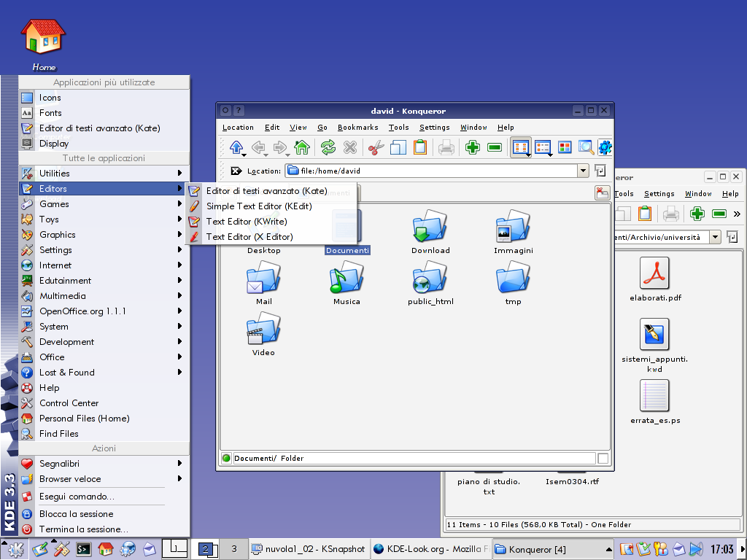Switch to virtual desktop 3 in the pager
The height and width of the screenshot is (560, 747).
tap(233, 549)
